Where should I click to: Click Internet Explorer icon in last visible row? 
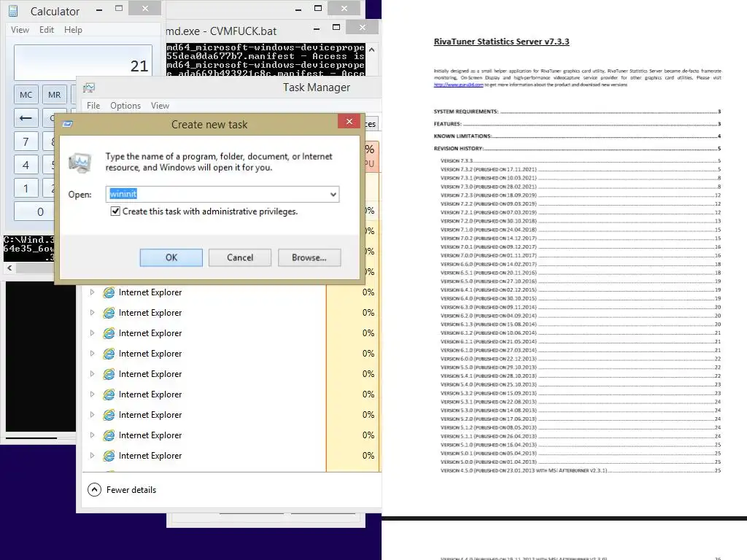point(109,456)
